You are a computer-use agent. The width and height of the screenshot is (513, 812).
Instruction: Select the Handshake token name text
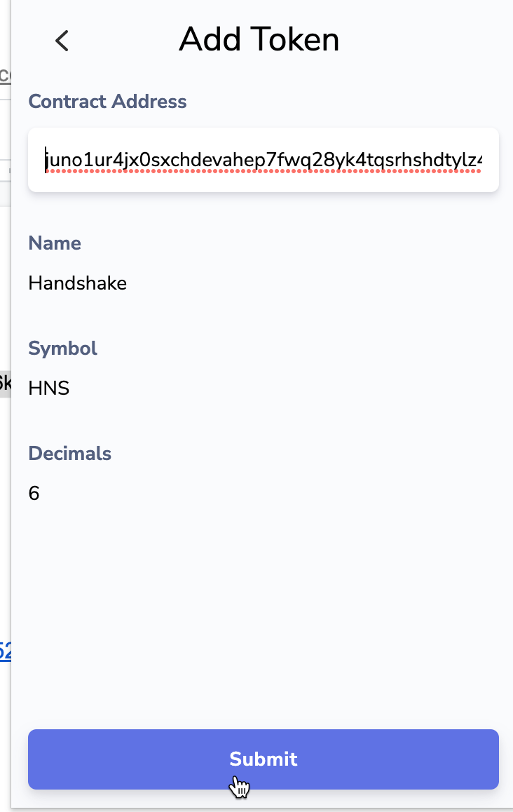coord(77,283)
